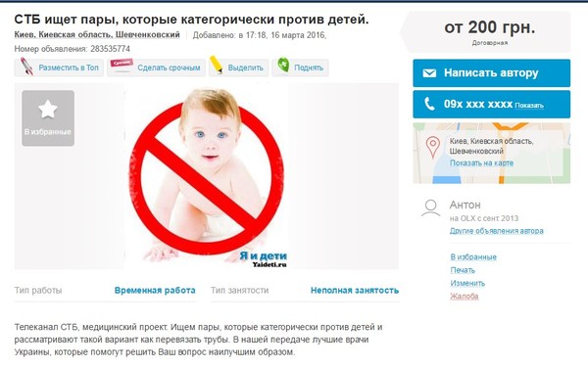Click the phone handset icon
The height and width of the screenshot is (368, 588).
[x=429, y=104]
